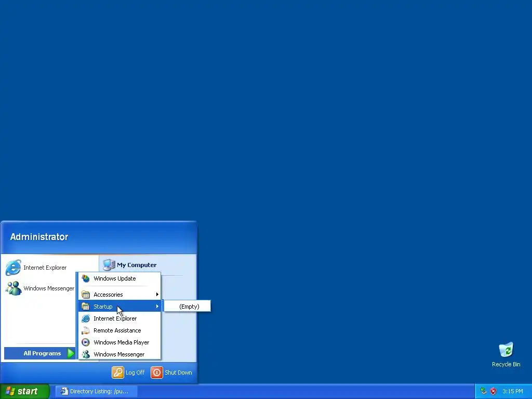Click the Shut Down text button

tap(179, 373)
